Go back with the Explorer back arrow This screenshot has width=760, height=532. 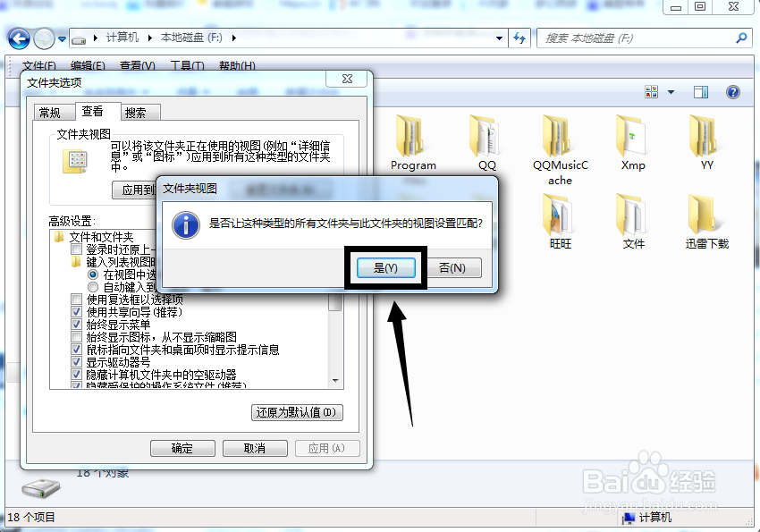click(x=20, y=38)
